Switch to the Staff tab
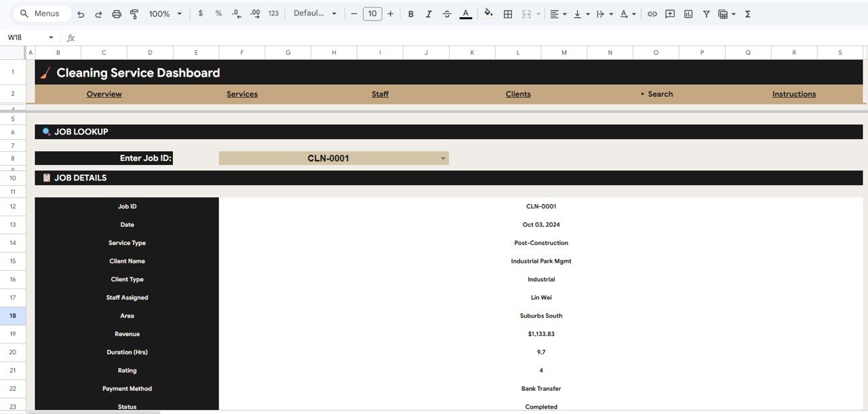Viewport: 868px width, 414px height. click(380, 94)
